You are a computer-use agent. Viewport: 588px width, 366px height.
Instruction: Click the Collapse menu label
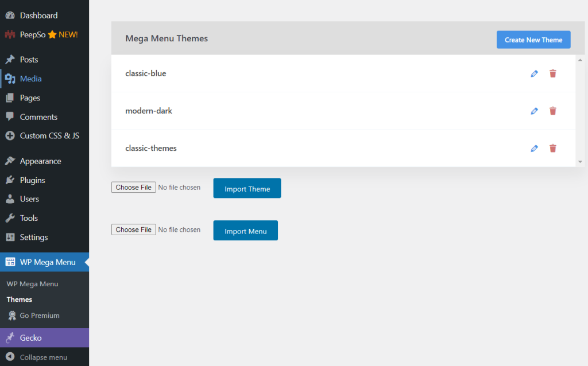coord(44,357)
